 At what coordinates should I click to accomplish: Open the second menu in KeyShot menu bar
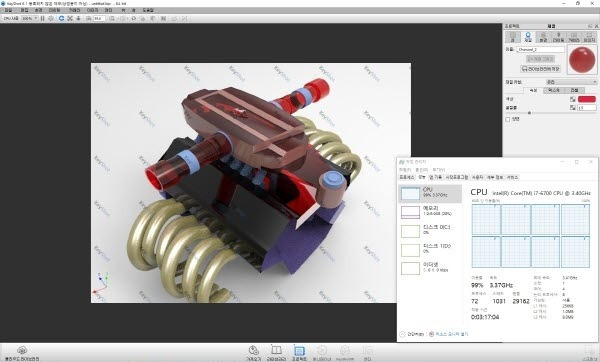(x=24, y=10)
